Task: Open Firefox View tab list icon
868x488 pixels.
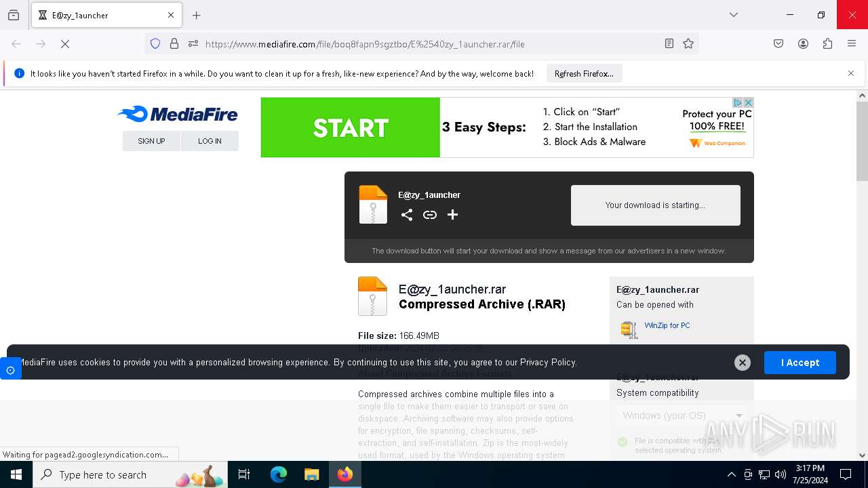Action: (14, 15)
